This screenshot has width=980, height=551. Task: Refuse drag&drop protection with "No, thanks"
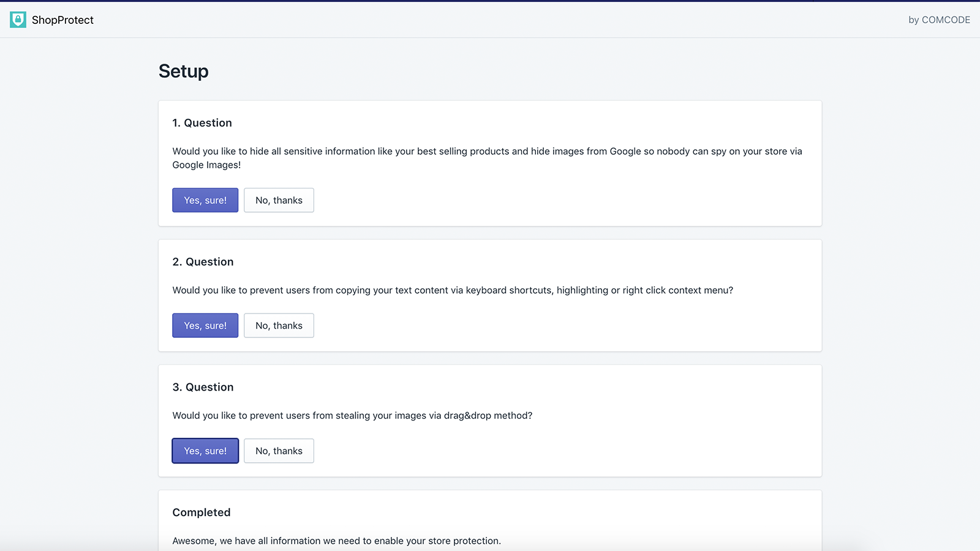point(279,451)
